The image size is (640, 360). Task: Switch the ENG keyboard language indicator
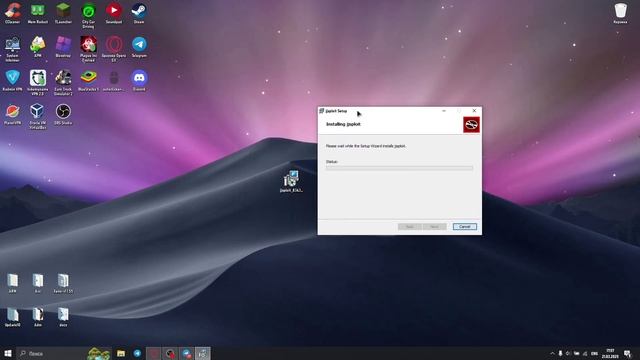[594, 353]
